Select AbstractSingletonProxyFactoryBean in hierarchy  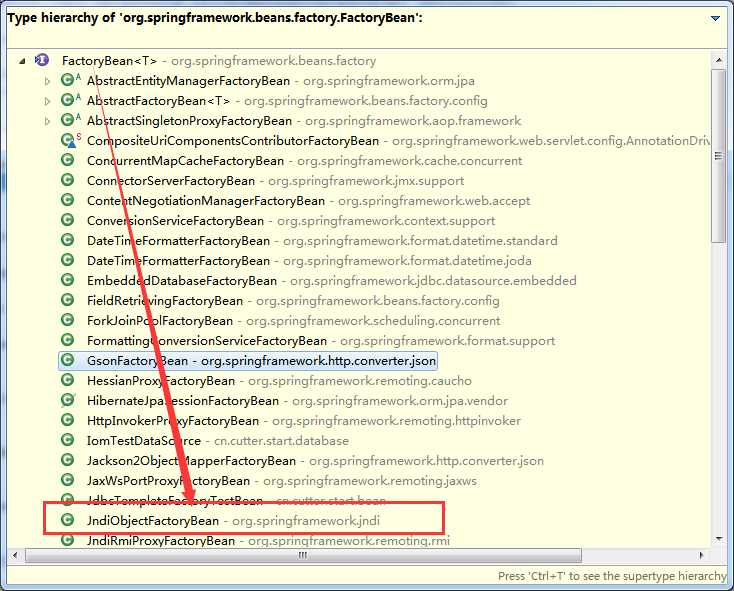(x=304, y=121)
